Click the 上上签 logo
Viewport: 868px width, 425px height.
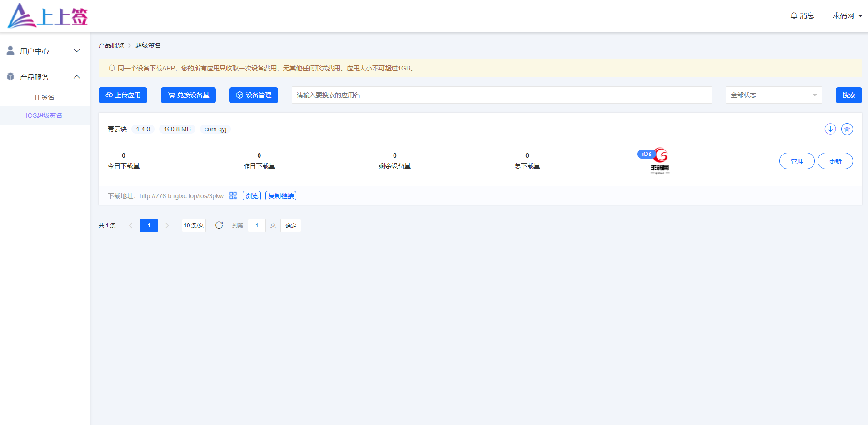pos(48,16)
